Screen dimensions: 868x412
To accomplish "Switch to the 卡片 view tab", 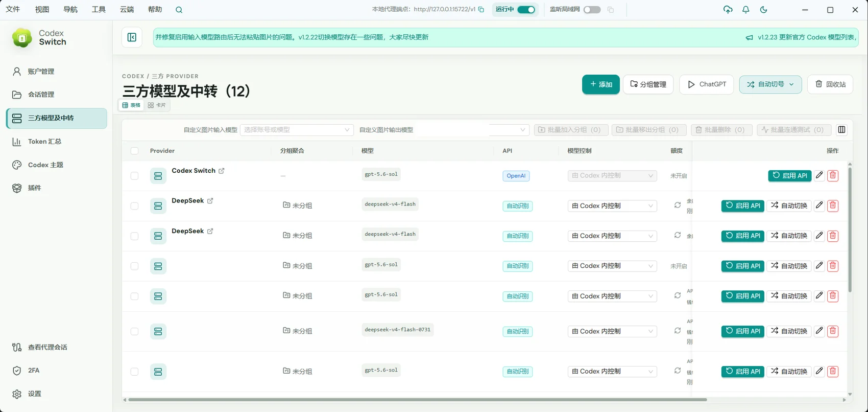I will (x=157, y=105).
